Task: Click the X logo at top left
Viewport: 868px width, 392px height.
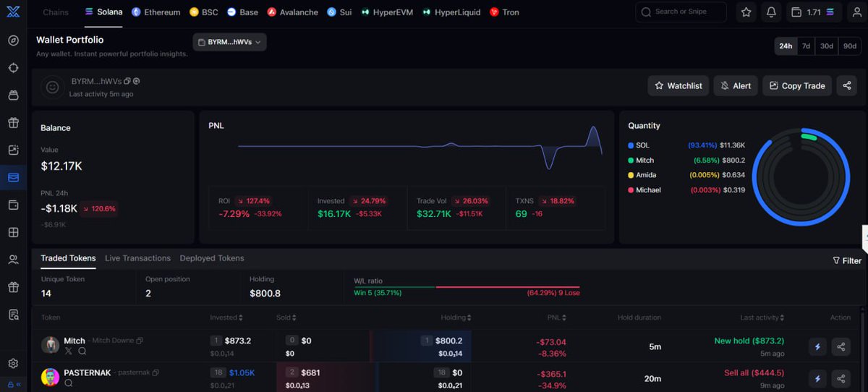Action: pos(13,12)
